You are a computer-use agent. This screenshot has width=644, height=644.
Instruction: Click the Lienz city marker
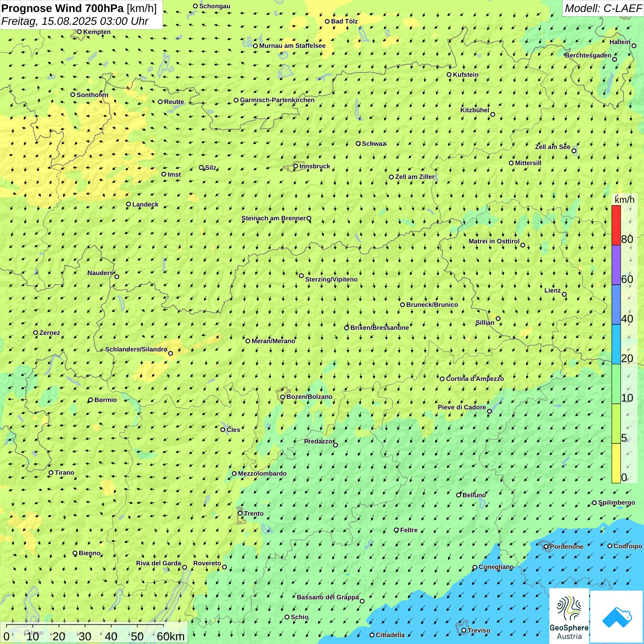(564, 294)
